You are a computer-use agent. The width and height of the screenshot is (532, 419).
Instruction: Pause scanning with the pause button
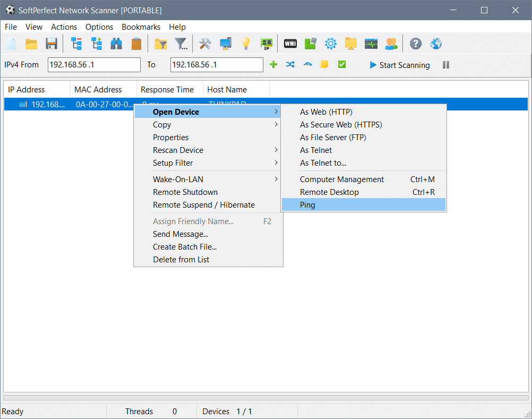pyautogui.click(x=446, y=65)
